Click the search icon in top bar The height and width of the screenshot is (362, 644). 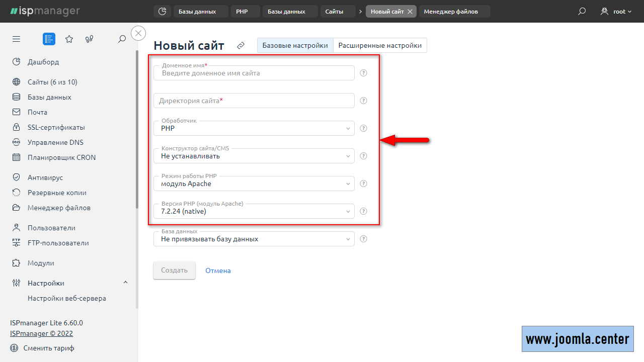point(582,12)
